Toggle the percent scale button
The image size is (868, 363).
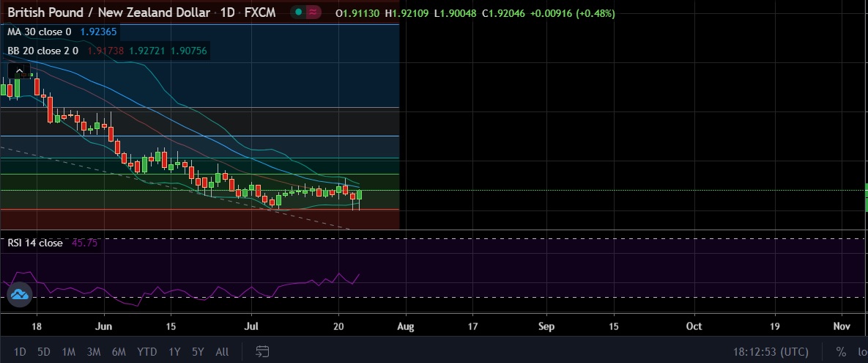841,351
